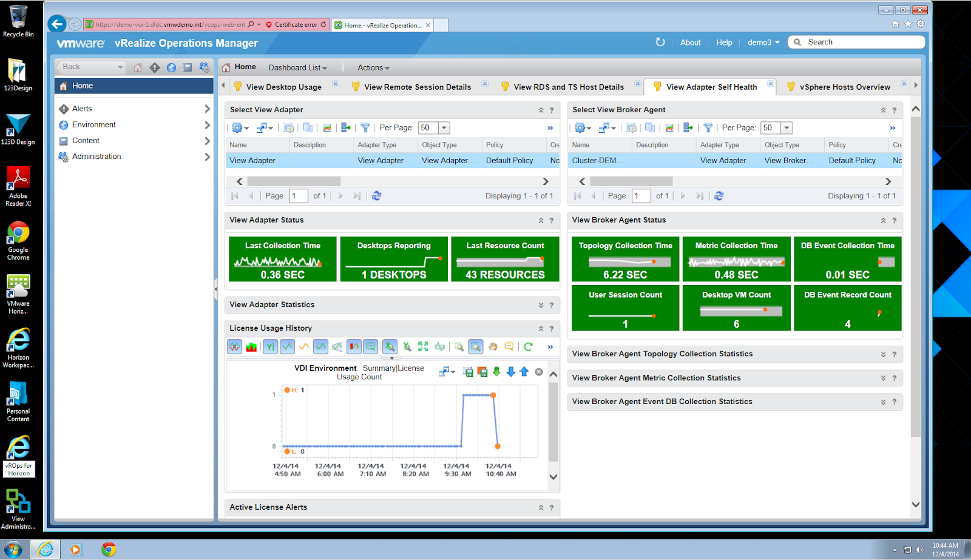Switch to View RDS and TS Host Details tab
Image resolution: width=971 pixels, height=560 pixels.
569,87
